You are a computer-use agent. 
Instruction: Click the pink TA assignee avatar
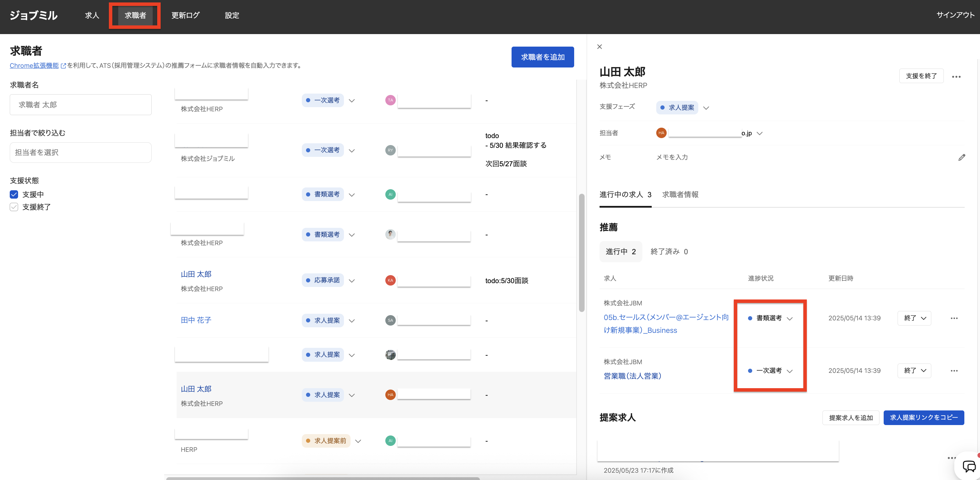coord(390,100)
